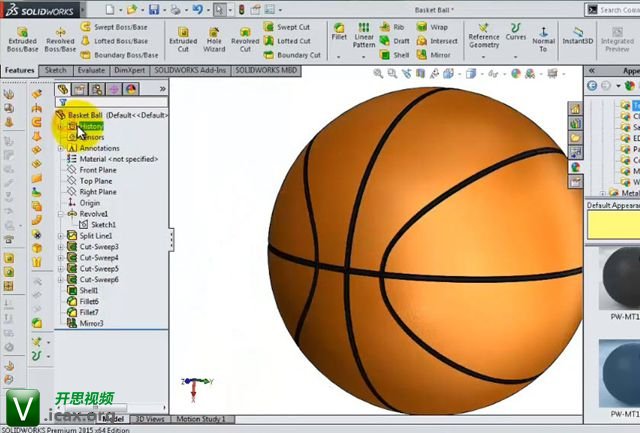The height and width of the screenshot is (433, 640).
Task: Click the yellow Default Appearance swatch
Action: click(612, 226)
